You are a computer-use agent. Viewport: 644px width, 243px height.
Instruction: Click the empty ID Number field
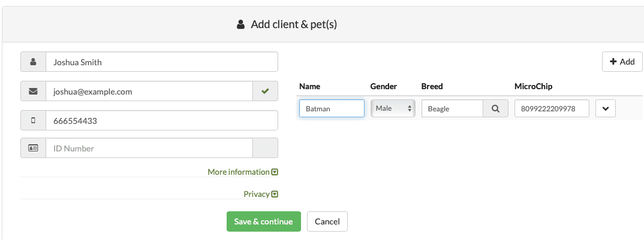coord(149,148)
